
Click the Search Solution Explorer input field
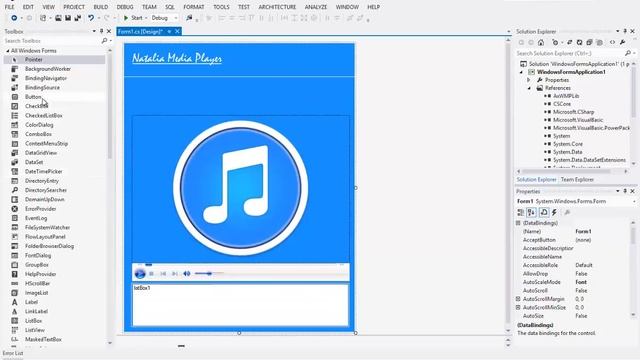569,53
